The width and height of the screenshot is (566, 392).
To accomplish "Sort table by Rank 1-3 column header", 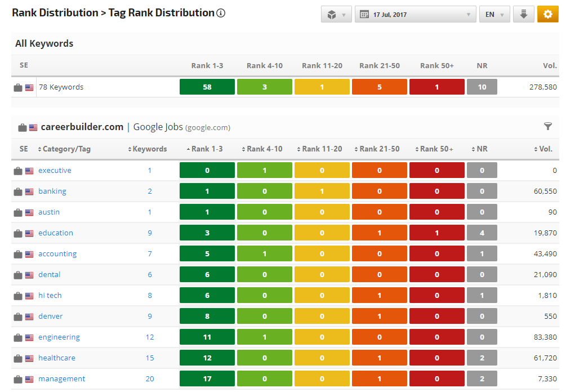I will 206,149.
